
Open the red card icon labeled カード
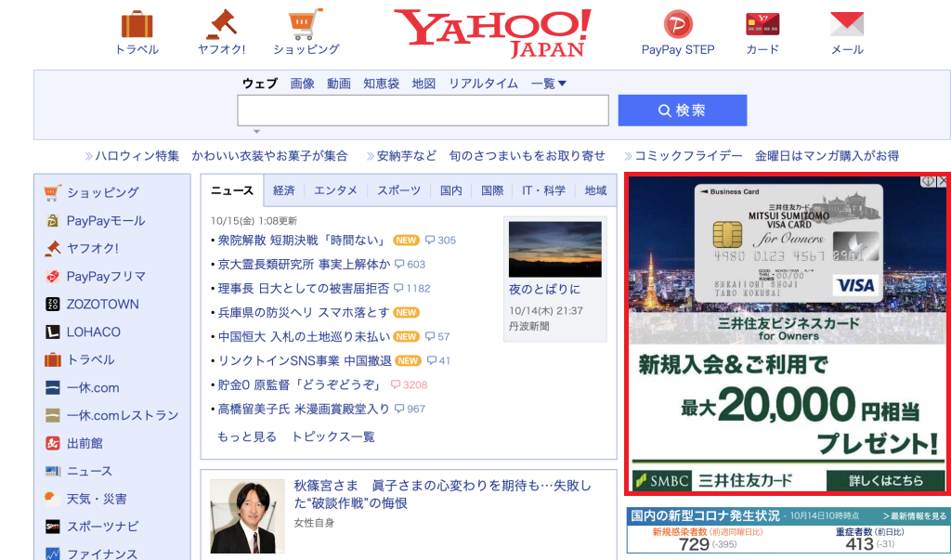[762, 25]
